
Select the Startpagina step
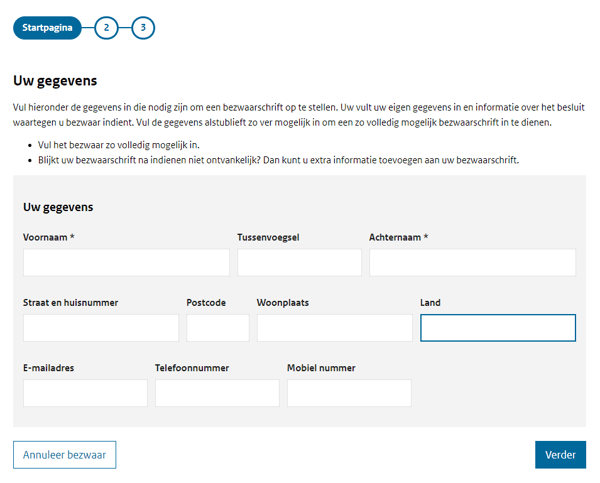[47, 28]
